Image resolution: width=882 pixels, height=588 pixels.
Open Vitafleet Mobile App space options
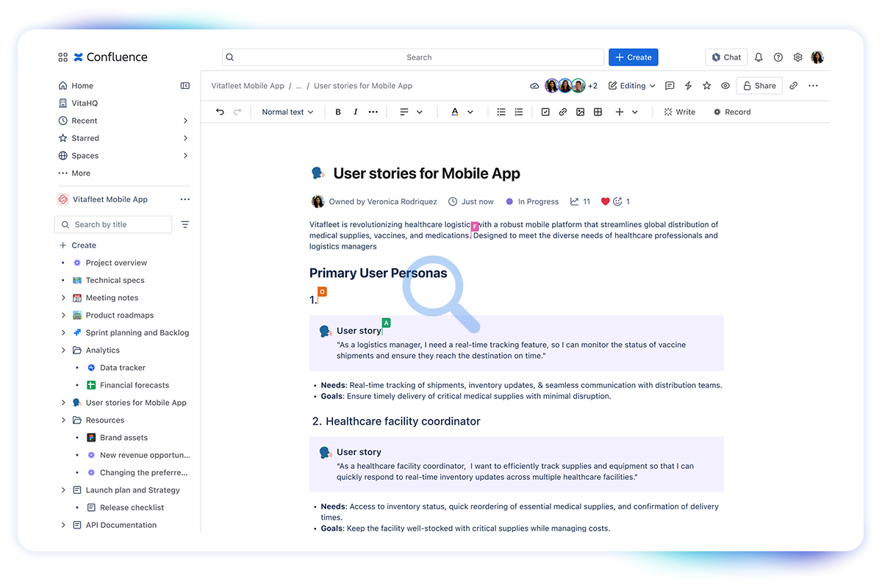coord(185,199)
